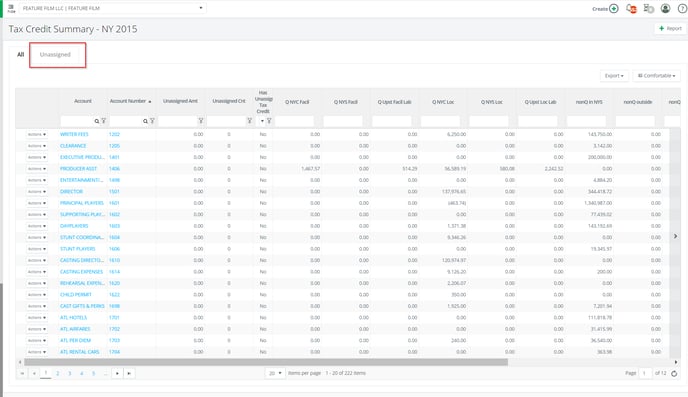Open the Has Unassign Tax Credit filter dropdown
The image size is (688, 397).
pos(262,121)
